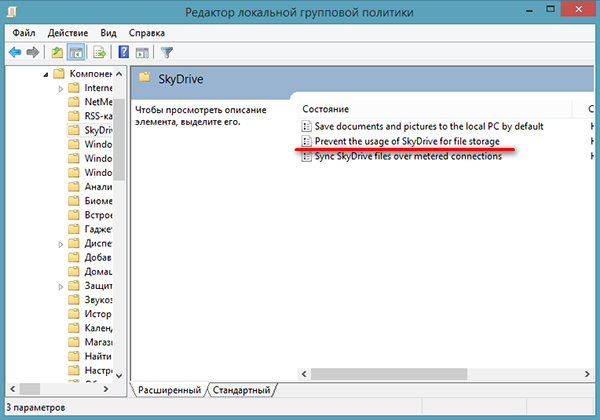Click tree pane scroll up arrow

119,74
